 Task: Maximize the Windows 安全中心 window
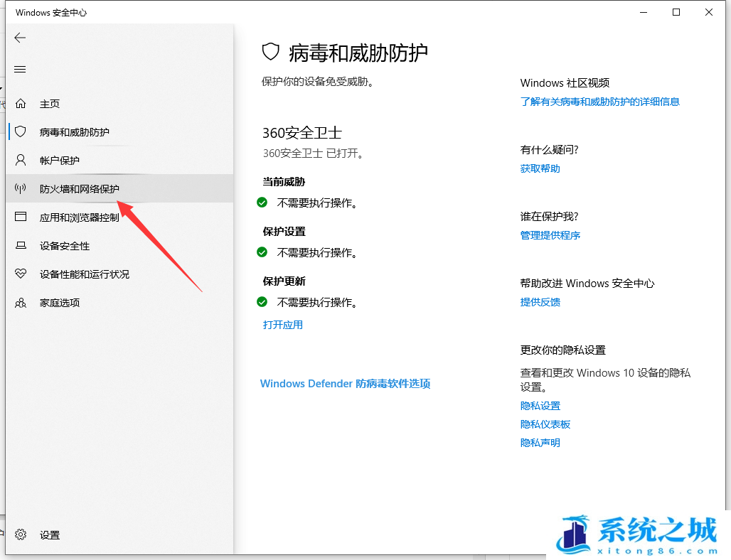point(676,13)
